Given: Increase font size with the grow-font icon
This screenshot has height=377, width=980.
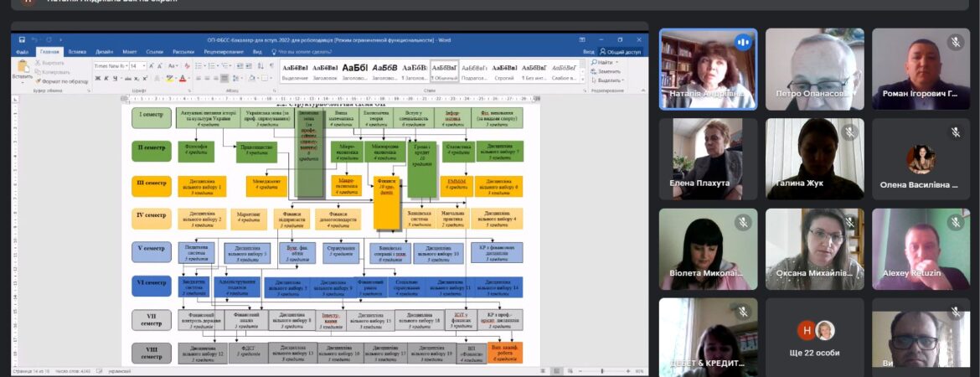Looking at the screenshot, I should pos(152,66).
